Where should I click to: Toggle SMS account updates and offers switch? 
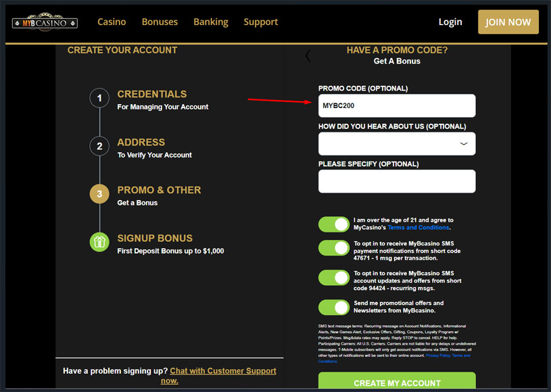tap(334, 278)
